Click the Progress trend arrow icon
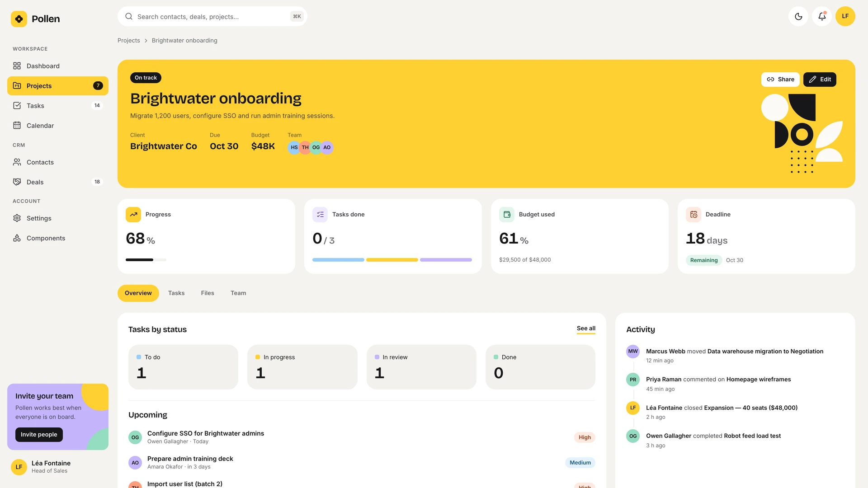Viewport: 868px width, 488px height. point(133,215)
